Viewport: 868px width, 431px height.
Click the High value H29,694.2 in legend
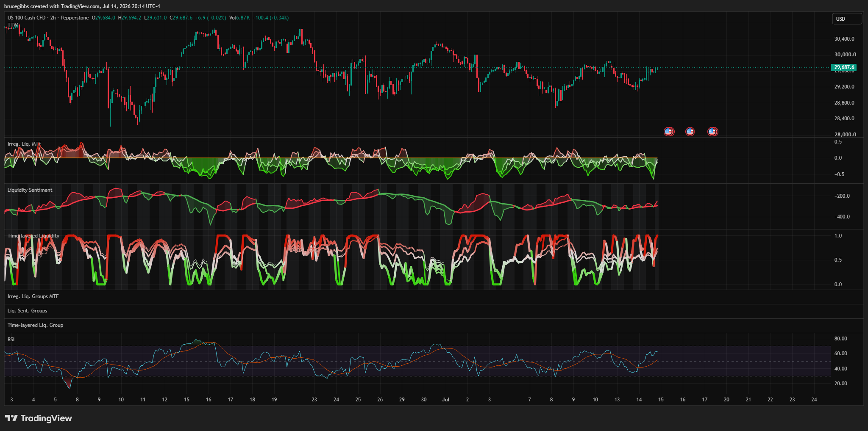pyautogui.click(x=130, y=18)
